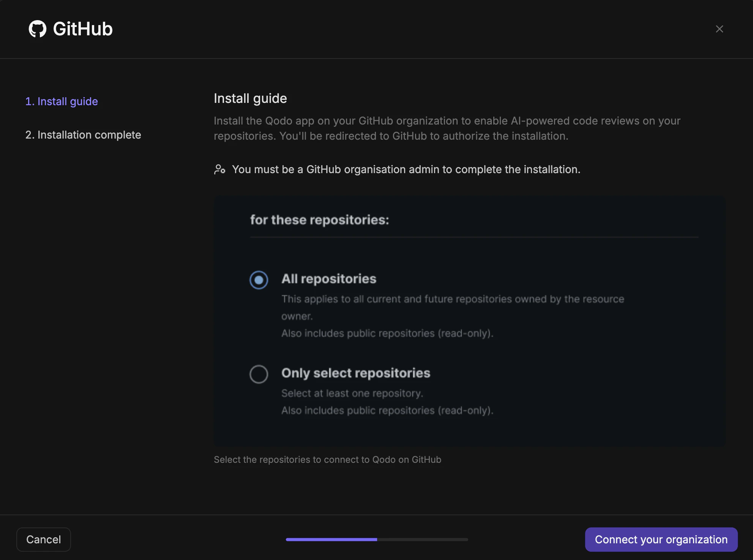753x560 pixels.
Task: Select the Only select repositories radio button
Action: pyautogui.click(x=259, y=374)
